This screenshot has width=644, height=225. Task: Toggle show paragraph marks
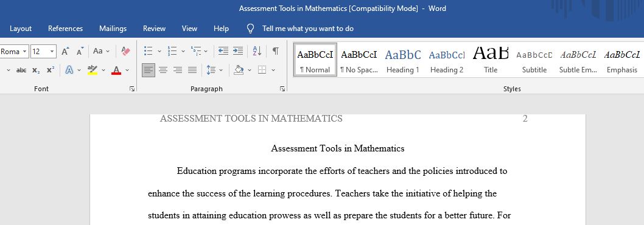click(x=276, y=51)
